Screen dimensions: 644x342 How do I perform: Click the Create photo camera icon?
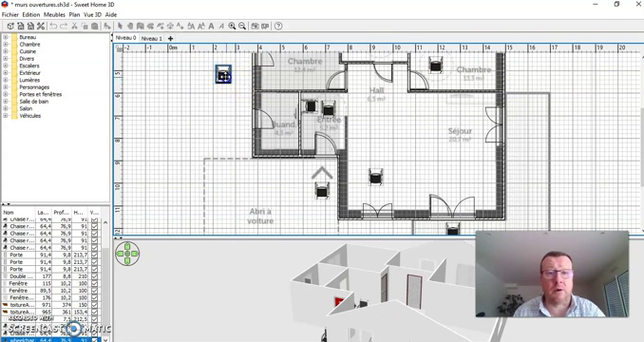click(x=256, y=26)
